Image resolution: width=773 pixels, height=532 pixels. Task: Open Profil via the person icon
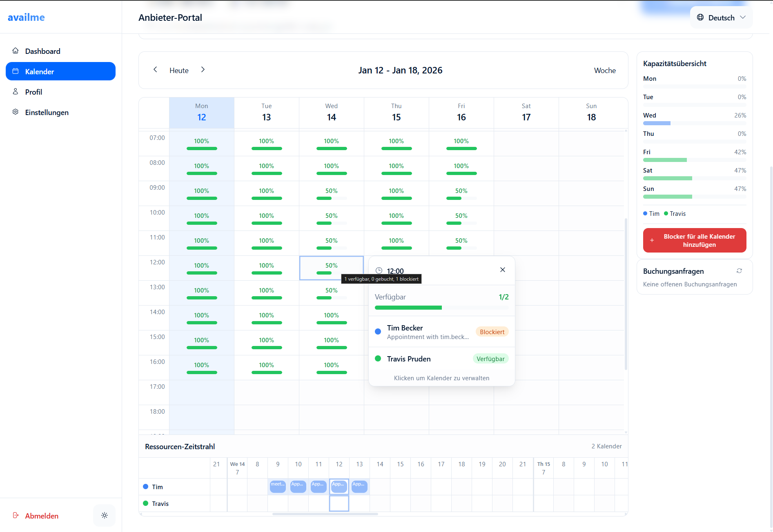(x=16, y=91)
